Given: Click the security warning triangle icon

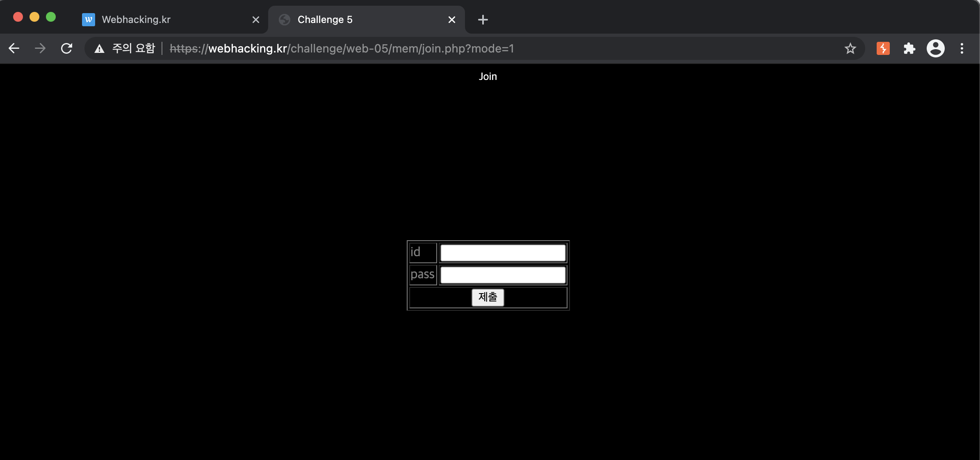Looking at the screenshot, I should pyautogui.click(x=99, y=49).
